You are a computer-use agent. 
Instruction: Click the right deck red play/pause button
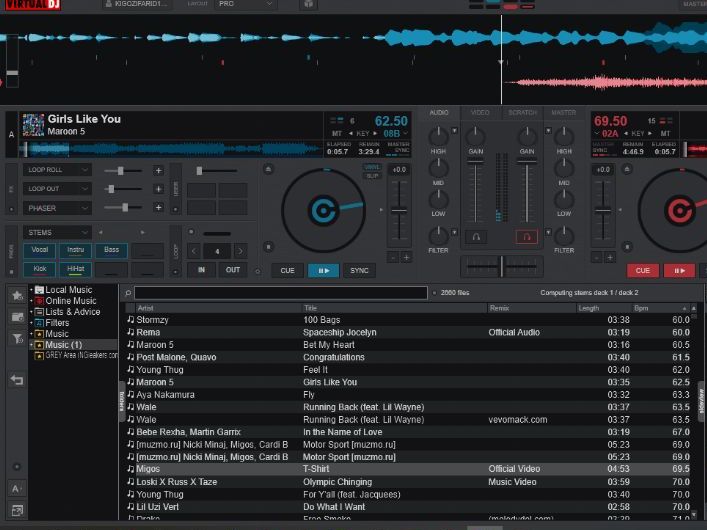pos(679,271)
